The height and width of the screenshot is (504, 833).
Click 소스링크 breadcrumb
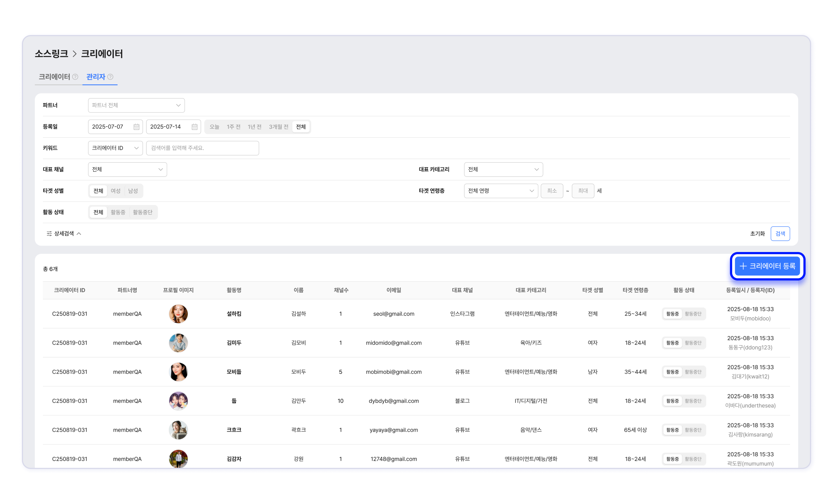coord(52,54)
